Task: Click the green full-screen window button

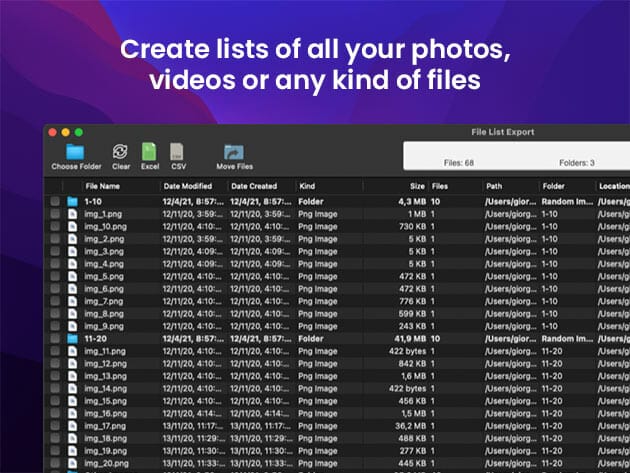Action: click(x=79, y=132)
